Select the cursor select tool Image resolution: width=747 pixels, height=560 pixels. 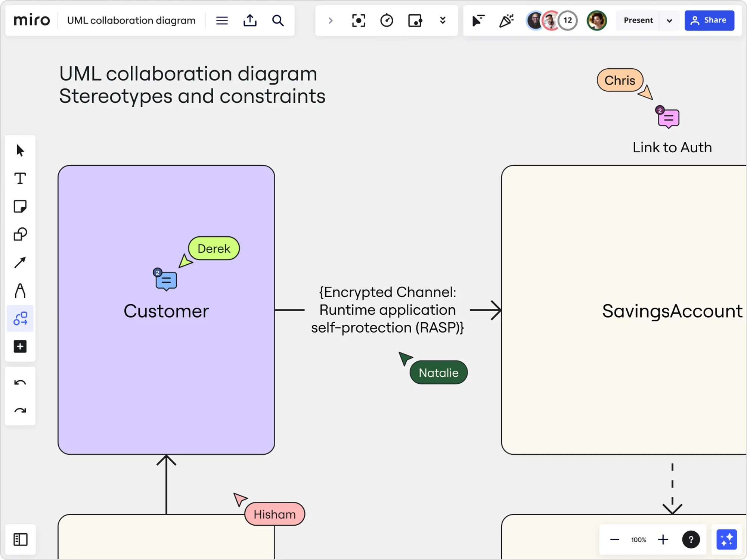20,150
